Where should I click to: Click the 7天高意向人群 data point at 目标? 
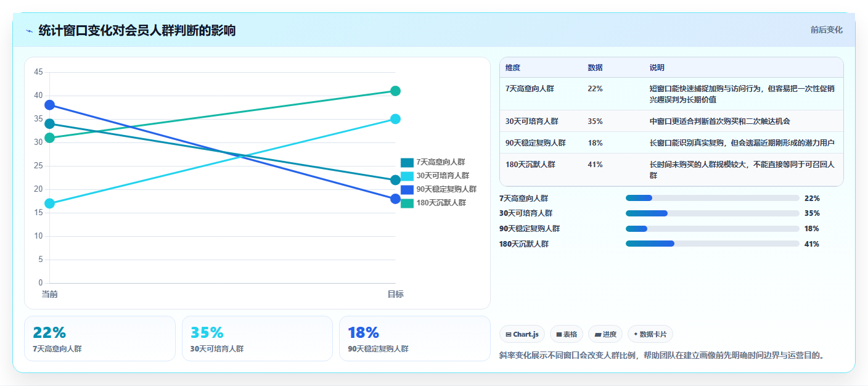pyautogui.click(x=395, y=180)
